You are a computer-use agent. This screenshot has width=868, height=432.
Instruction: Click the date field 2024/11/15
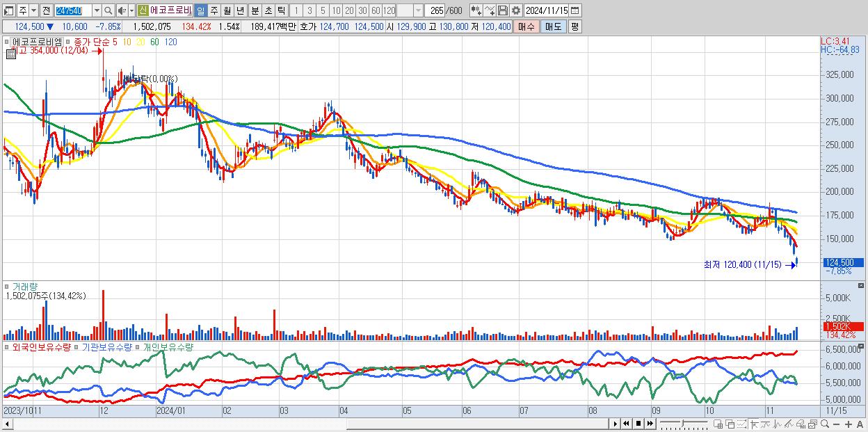[x=546, y=10]
